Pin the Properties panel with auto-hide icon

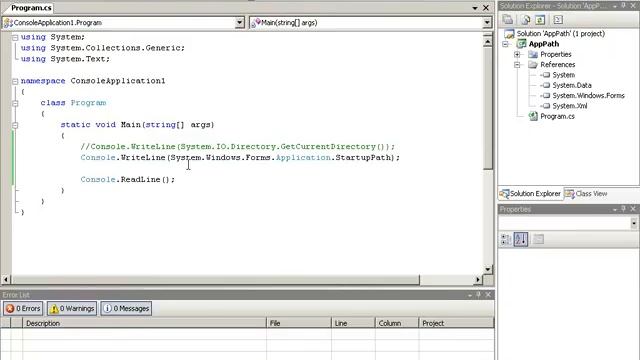coord(624,209)
